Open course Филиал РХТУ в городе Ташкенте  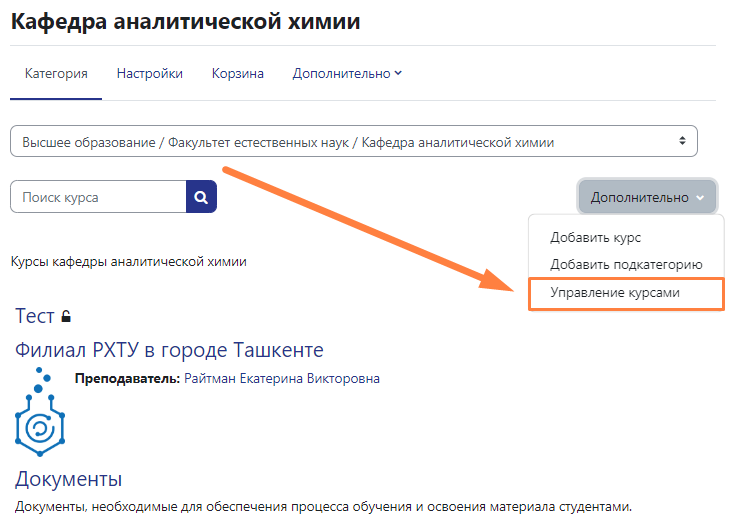click(x=169, y=350)
